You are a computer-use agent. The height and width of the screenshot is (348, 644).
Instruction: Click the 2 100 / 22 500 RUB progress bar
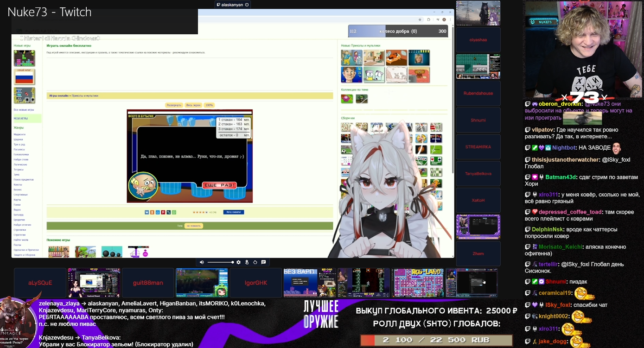(436, 340)
